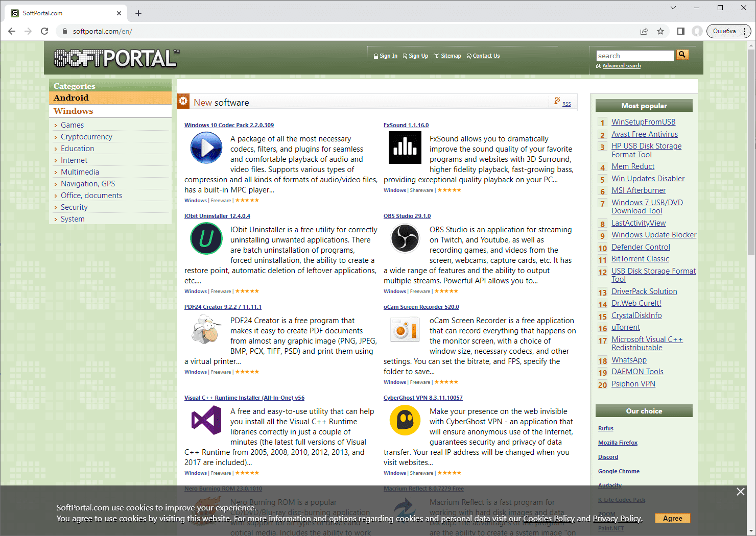
Task: Open the Privacy Policy link
Action: [x=617, y=519]
